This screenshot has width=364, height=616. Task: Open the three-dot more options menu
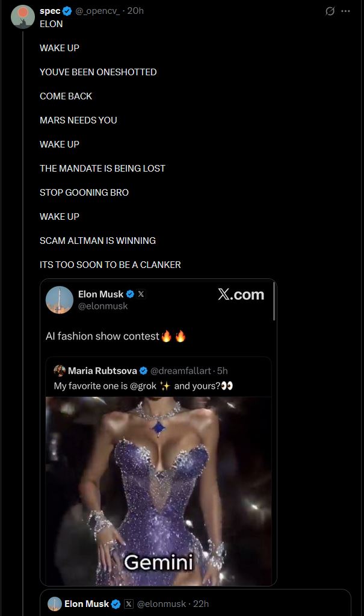point(345,11)
